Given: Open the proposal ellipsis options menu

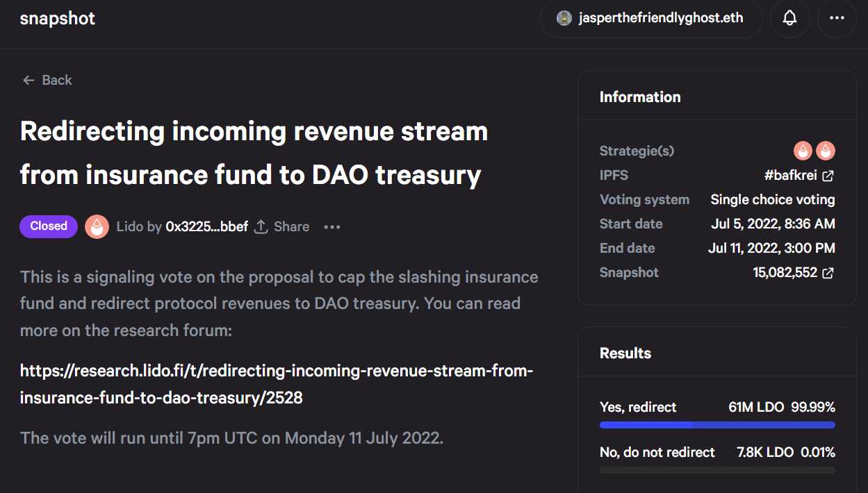Looking at the screenshot, I should pos(331,226).
